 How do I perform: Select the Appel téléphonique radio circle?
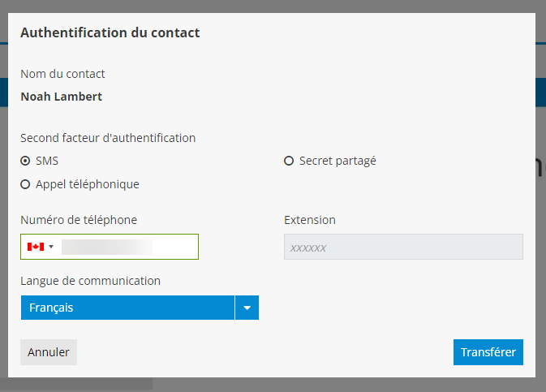pyautogui.click(x=25, y=184)
